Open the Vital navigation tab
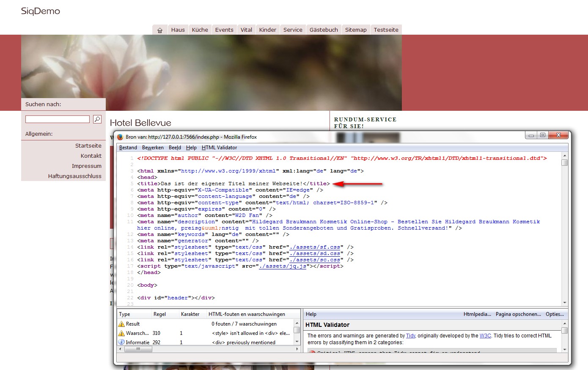Image resolution: width=588 pixels, height=370 pixels. coord(246,30)
